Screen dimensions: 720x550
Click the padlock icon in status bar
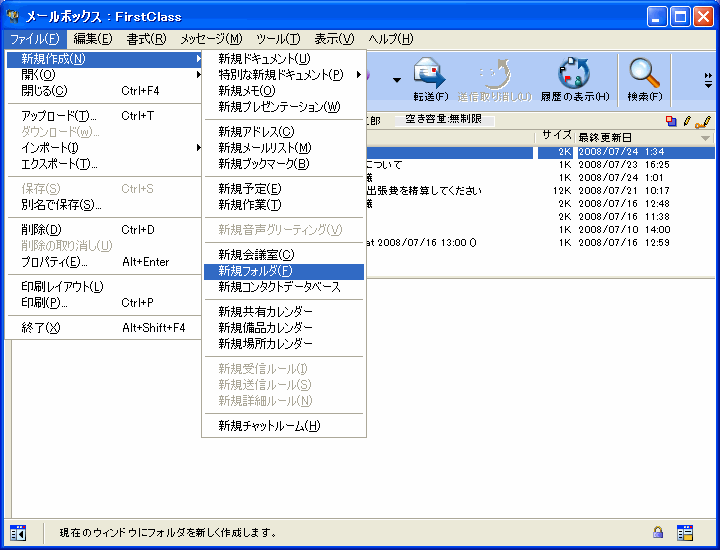pos(658,532)
